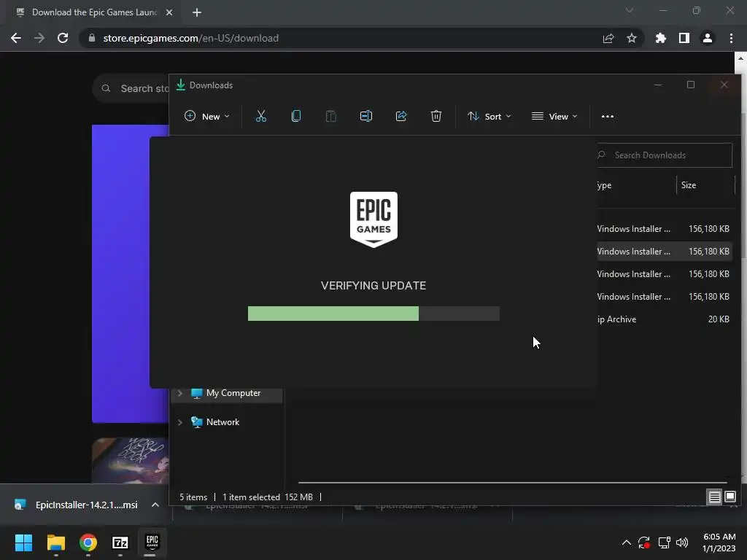
Task: Click the Delete trash icon in Downloads toolbar
Action: click(436, 116)
